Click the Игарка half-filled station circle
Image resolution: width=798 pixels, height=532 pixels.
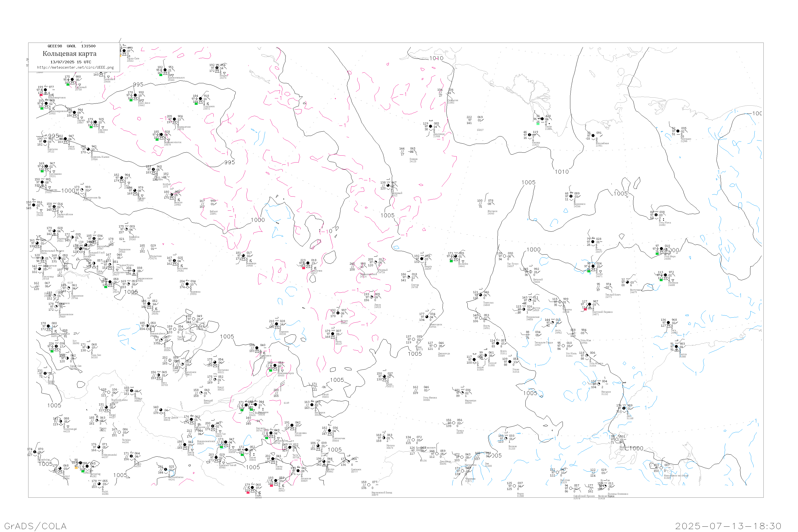pos(217,68)
